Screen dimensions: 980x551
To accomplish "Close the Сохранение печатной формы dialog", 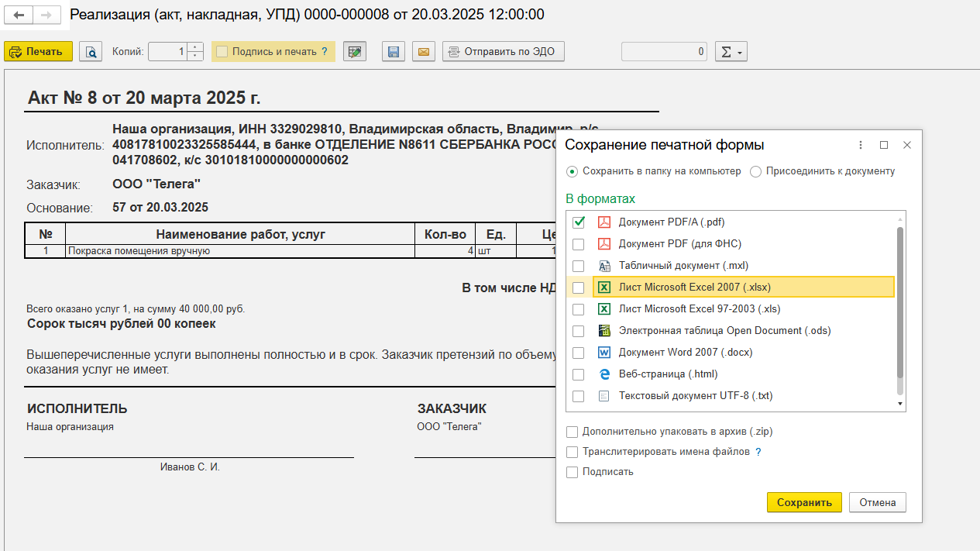I will 907,145.
